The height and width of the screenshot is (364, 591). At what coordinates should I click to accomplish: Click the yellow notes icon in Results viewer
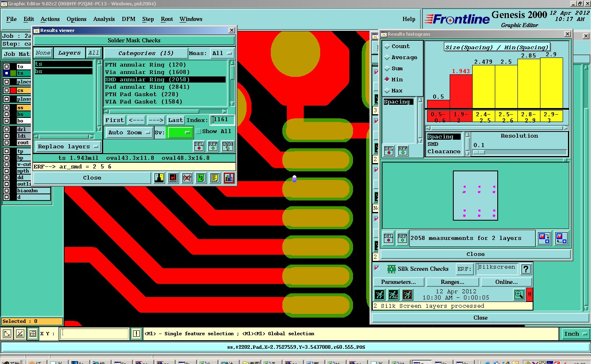pyautogui.click(x=215, y=178)
